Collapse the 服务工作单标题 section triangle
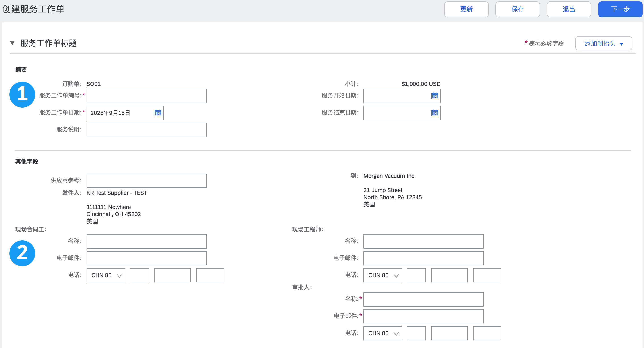644x348 pixels. click(x=12, y=43)
